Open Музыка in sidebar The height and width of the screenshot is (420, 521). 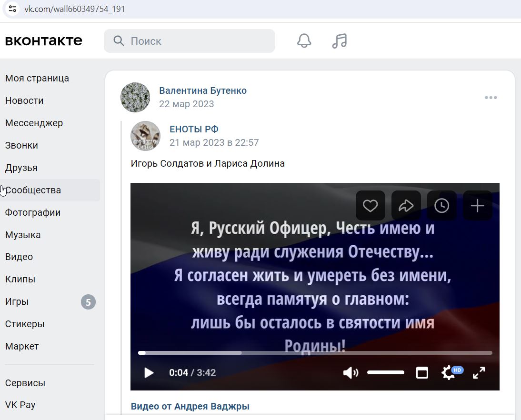tap(23, 235)
